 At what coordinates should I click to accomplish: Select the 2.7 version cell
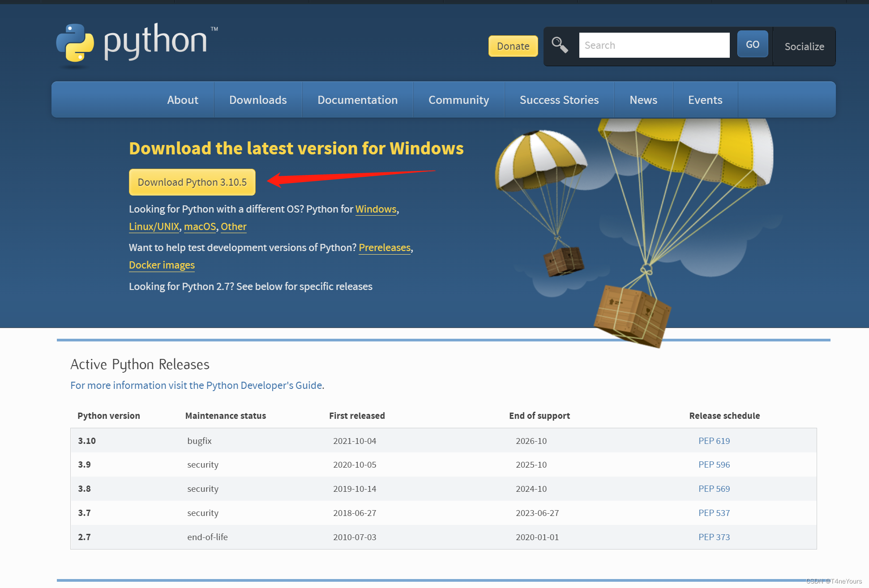click(x=84, y=537)
